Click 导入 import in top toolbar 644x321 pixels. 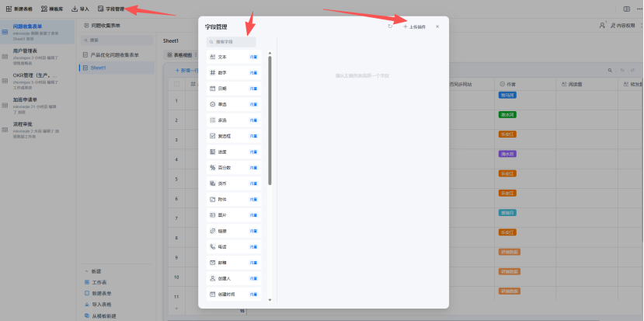(x=80, y=9)
